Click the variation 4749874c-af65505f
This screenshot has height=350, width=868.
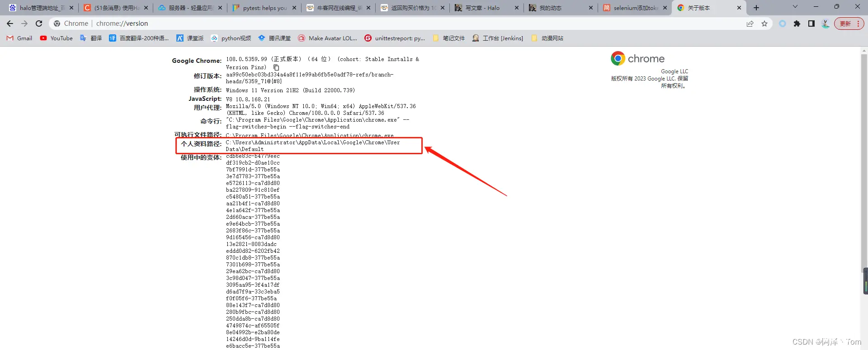tap(253, 326)
